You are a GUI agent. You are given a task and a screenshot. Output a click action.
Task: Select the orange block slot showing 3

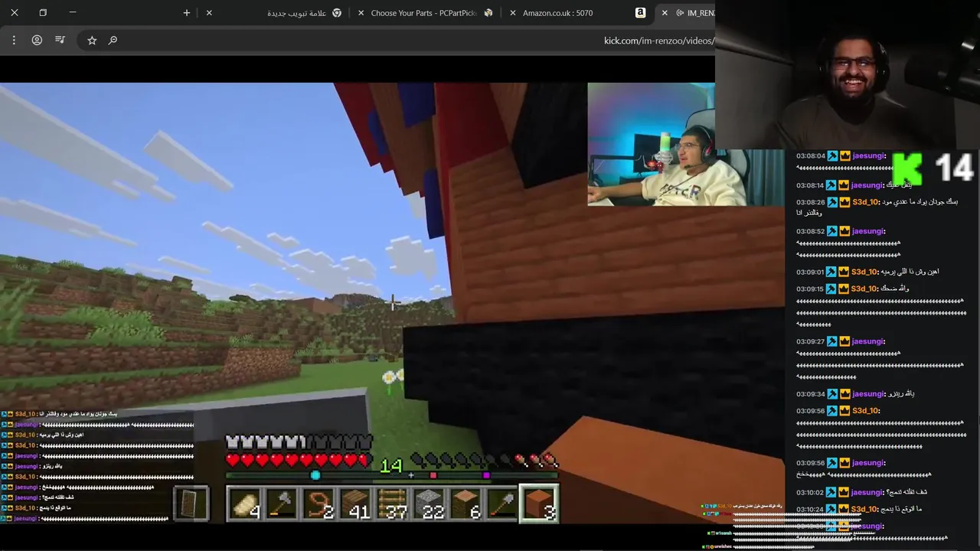click(x=539, y=504)
